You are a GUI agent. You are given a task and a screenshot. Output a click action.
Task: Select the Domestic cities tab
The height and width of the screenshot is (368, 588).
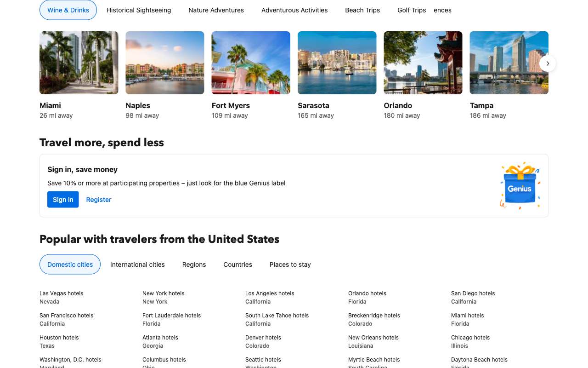(70, 264)
